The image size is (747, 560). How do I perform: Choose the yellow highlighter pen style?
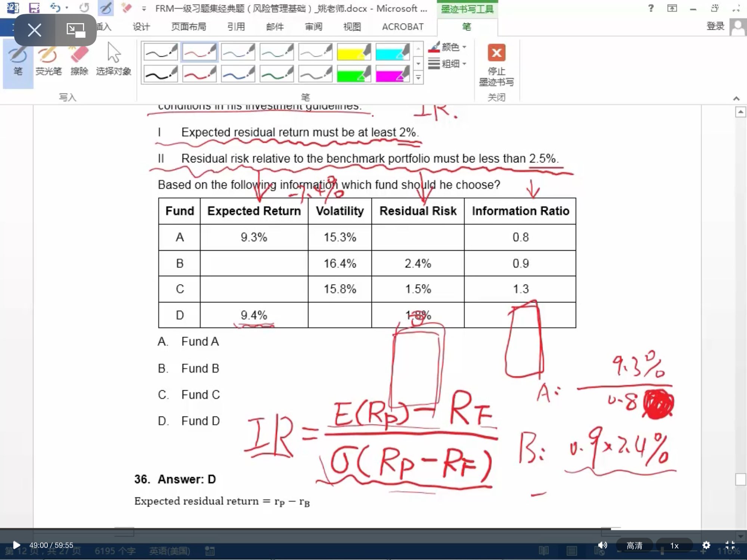[353, 52]
